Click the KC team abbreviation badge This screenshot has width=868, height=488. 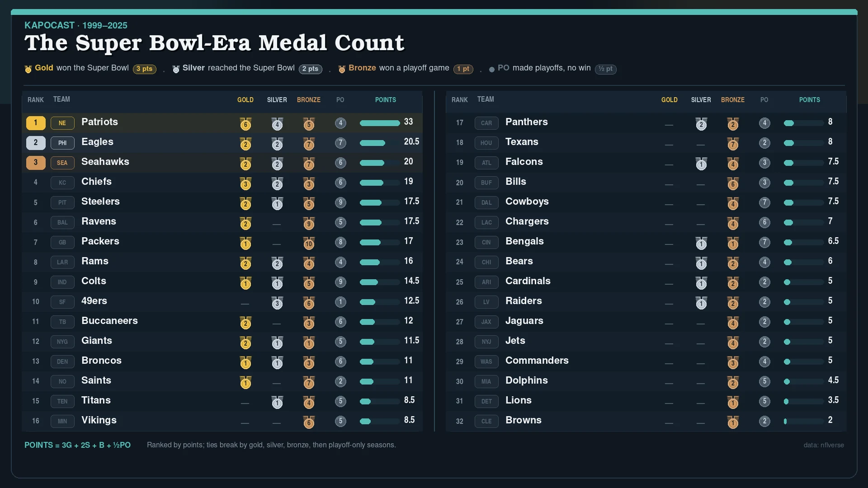pyautogui.click(x=62, y=183)
